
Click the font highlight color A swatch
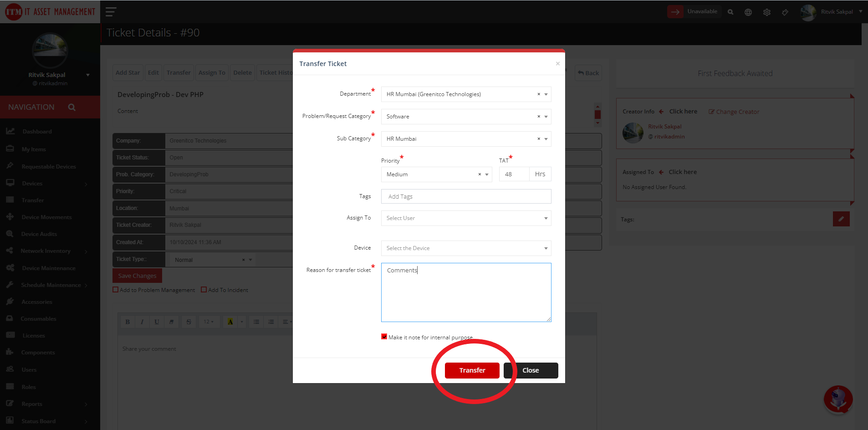[230, 322]
